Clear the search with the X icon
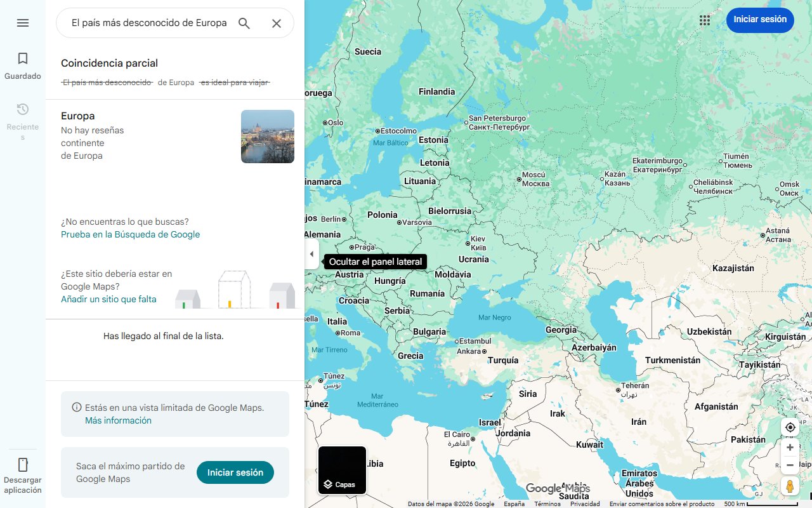This screenshot has width=812, height=508. (277, 23)
